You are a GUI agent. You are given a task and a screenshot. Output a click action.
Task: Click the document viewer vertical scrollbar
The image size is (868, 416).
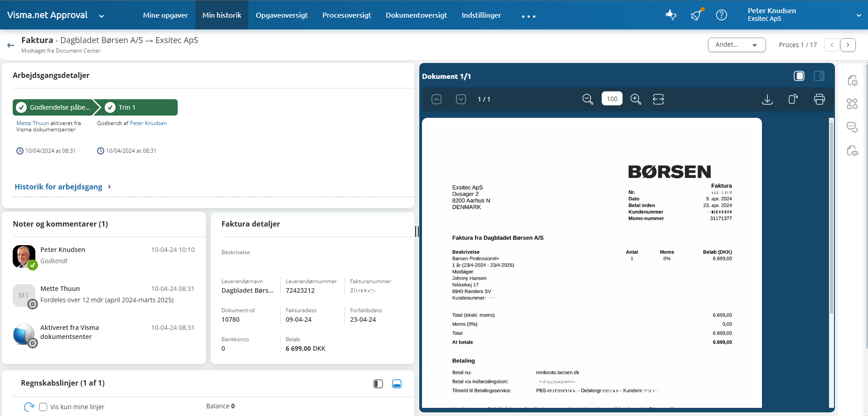coord(831,218)
